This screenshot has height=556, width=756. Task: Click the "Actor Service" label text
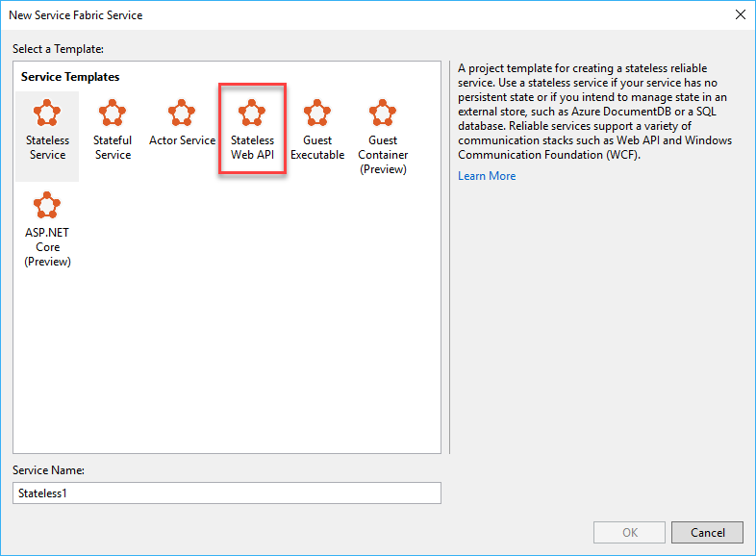(x=182, y=140)
